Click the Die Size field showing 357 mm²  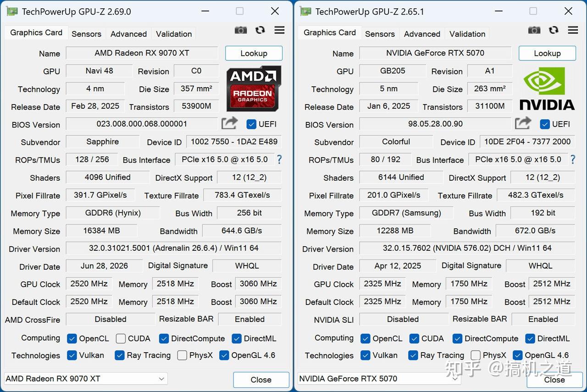click(196, 88)
